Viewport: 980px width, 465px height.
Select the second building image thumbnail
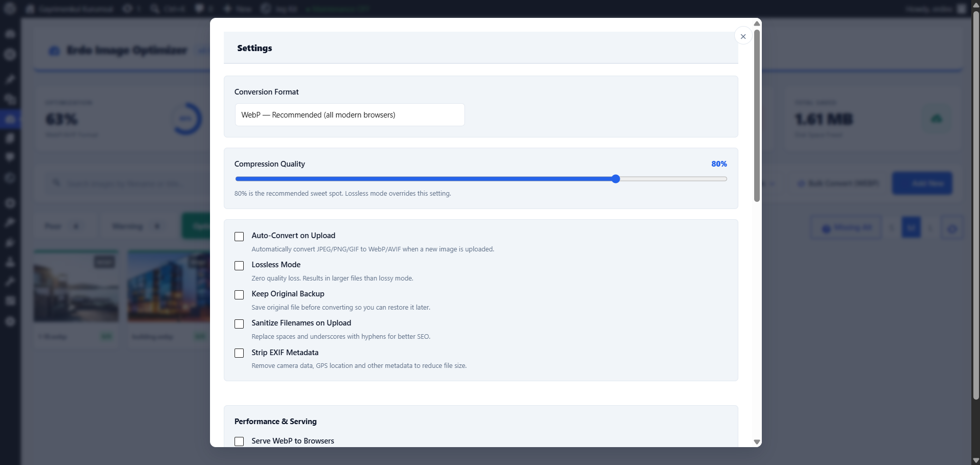[x=169, y=287]
